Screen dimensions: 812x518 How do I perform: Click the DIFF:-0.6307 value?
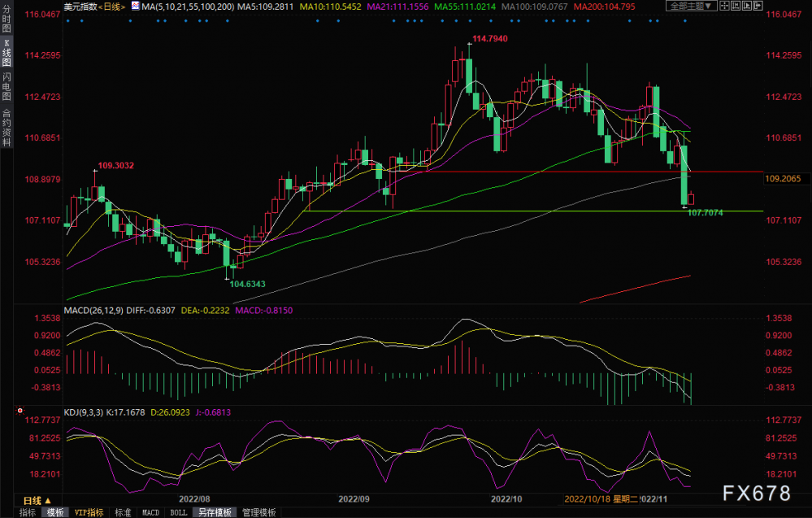tap(150, 311)
